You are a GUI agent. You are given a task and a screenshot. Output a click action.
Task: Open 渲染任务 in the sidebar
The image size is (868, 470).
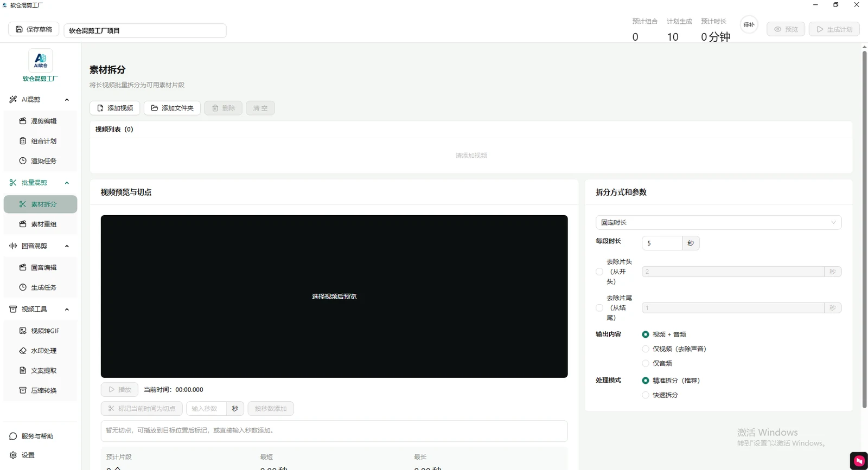[x=40, y=161]
